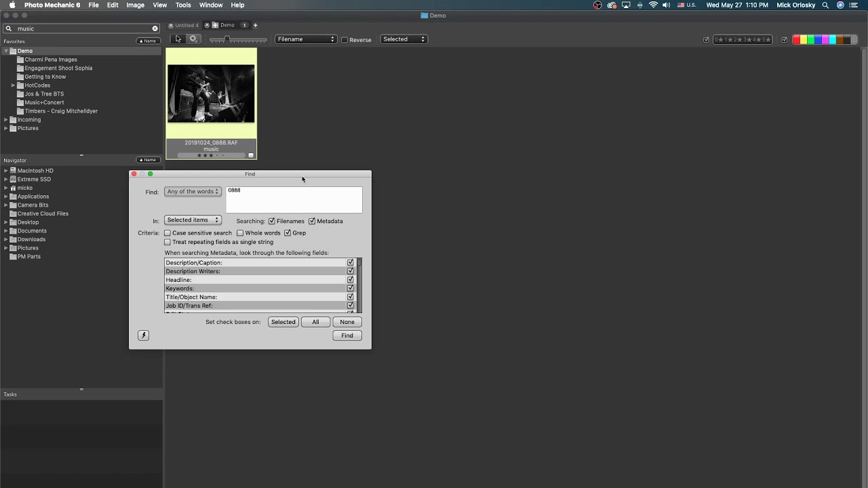Click the Wi-Fi status icon
The width and height of the screenshot is (868, 488).
(653, 5)
